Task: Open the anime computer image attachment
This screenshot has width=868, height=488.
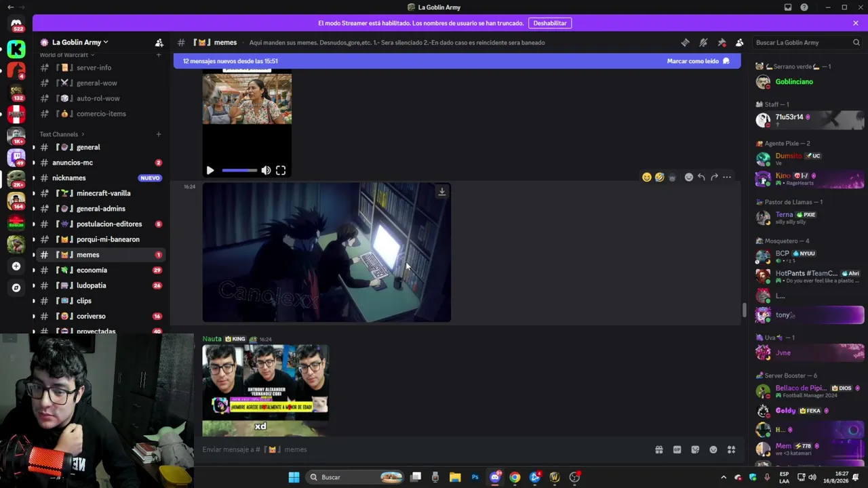Action: [327, 252]
